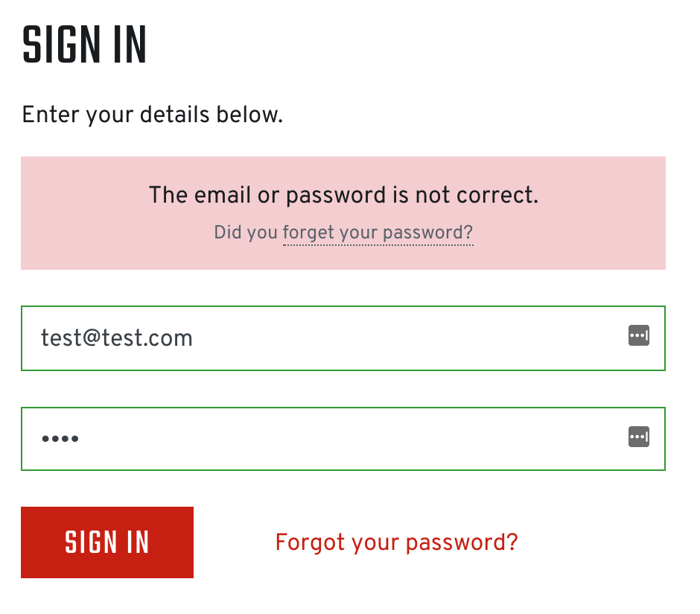Click password manager icon in email field
Viewport: 700px width, 614px height.
coord(638,336)
